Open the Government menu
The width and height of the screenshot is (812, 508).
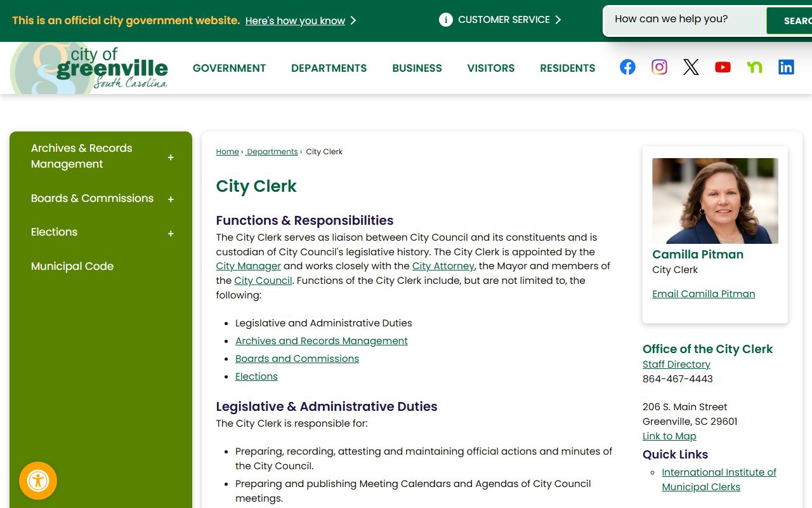(229, 68)
